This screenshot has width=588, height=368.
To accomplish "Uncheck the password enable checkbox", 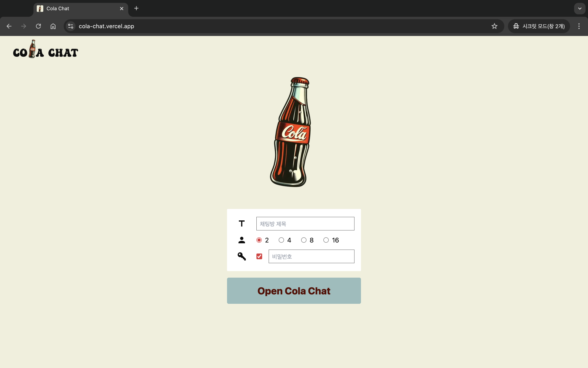I will (259, 256).
